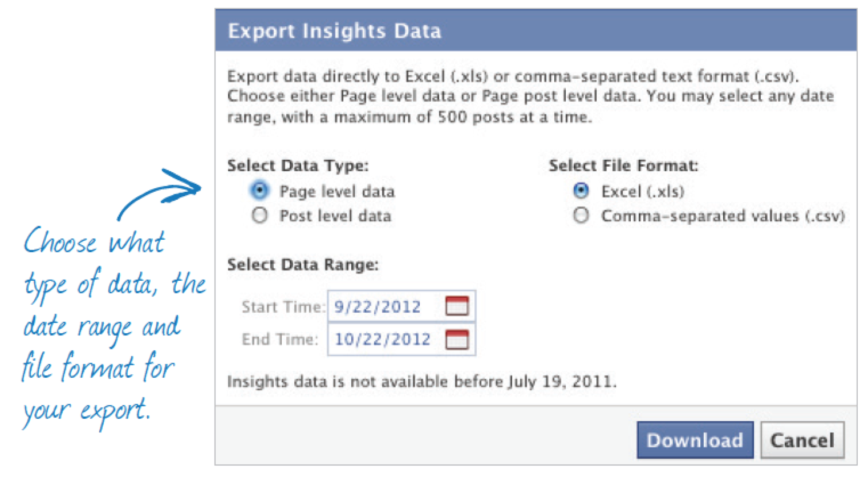Click the 'Start Time:' field label
Viewport: 868px width, 477px height.
283,307
